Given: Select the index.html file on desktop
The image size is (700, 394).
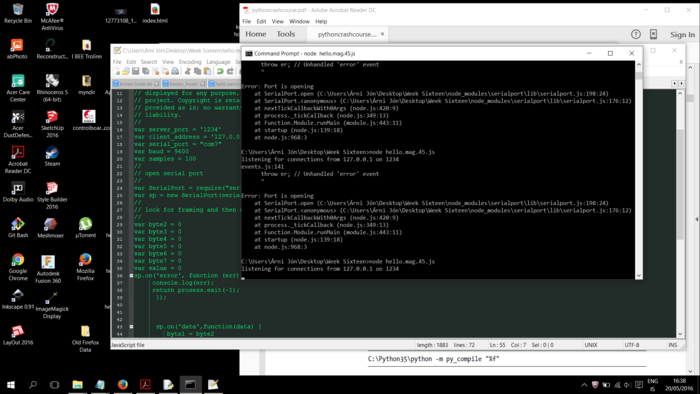Looking at the screenshot, I should coord(155,13).
